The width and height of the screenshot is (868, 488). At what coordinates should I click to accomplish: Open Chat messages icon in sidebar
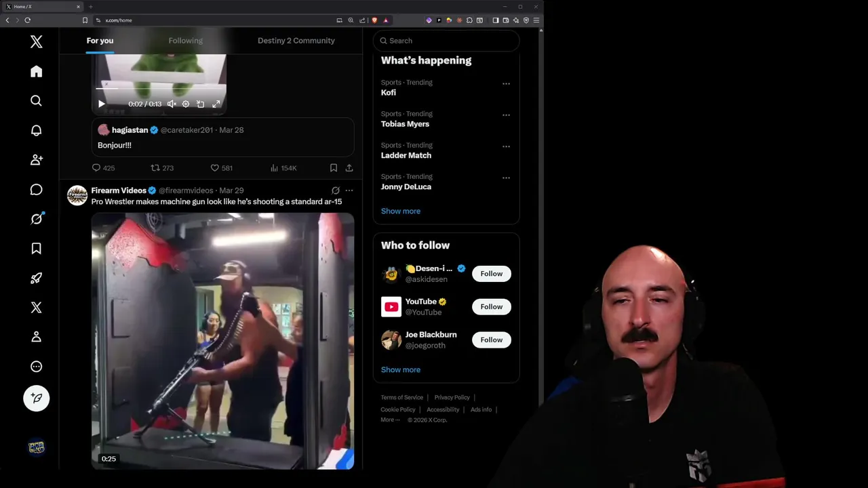(x=37, y=190)
